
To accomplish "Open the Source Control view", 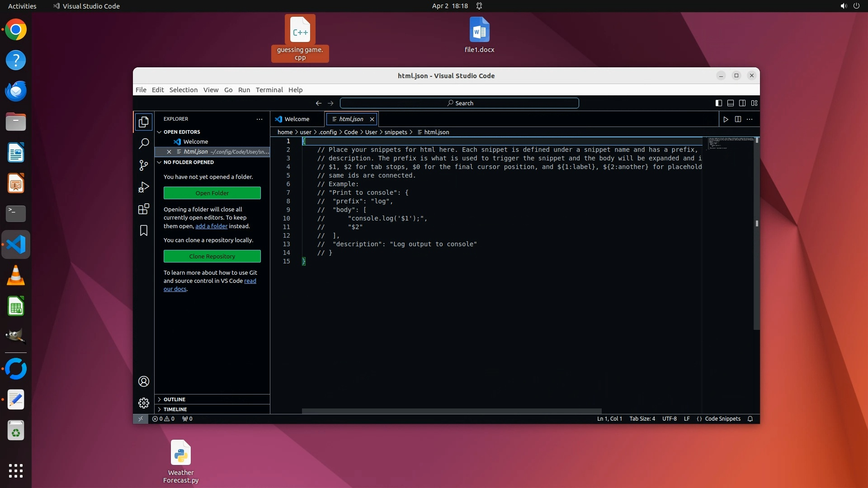I will pyautogui.click(x=143, y=165).
